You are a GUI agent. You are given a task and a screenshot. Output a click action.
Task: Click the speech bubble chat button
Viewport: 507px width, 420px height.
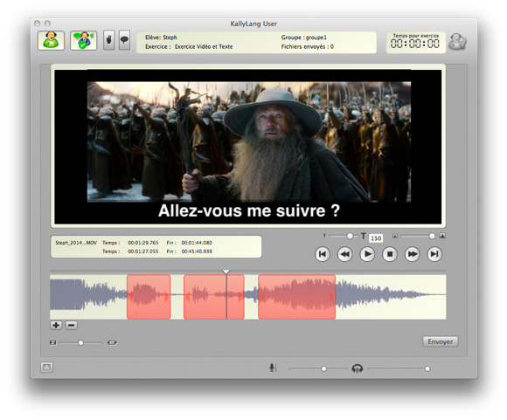pos(124,40)
